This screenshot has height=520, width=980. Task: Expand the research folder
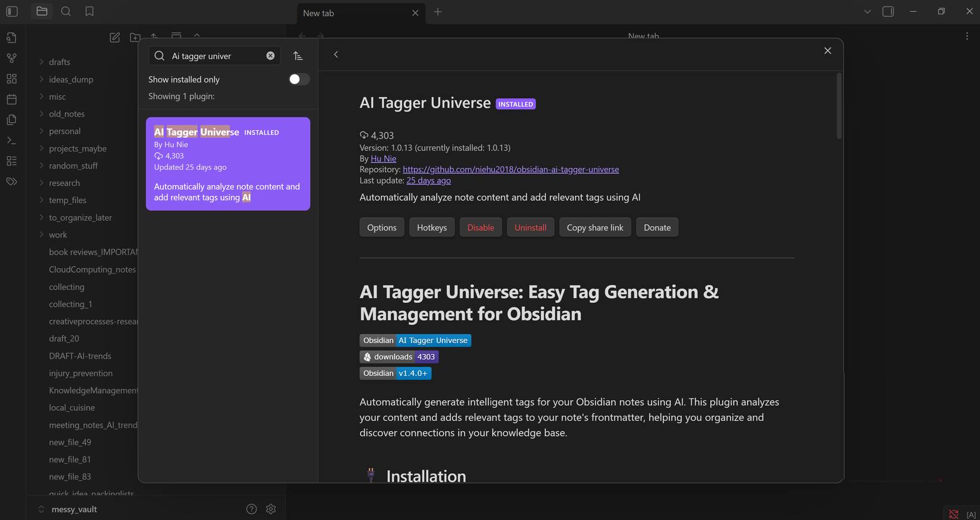(64, 183)
